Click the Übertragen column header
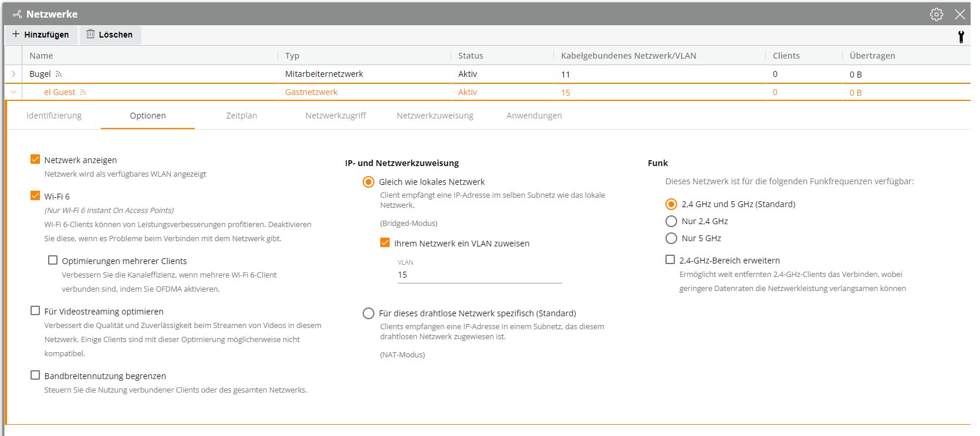This screenshot has height=436, width=980. [873, 56]
